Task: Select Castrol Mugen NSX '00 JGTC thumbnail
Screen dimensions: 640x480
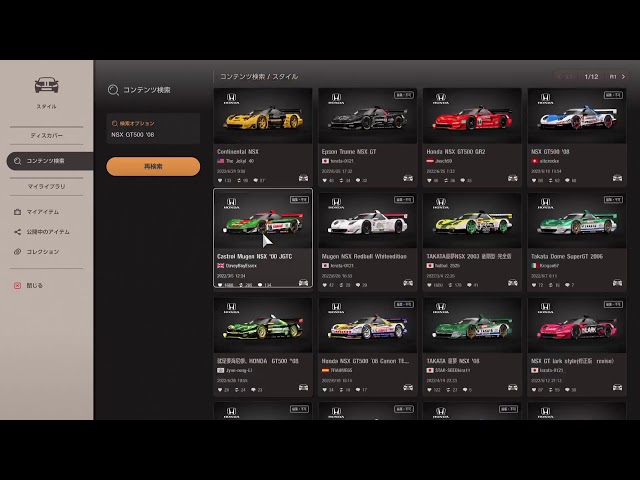Action: [263, 221]
